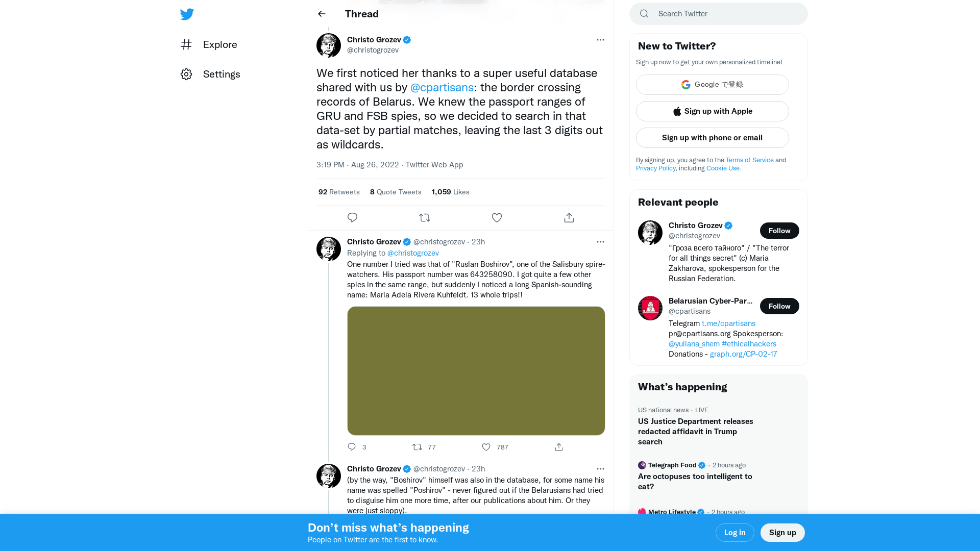
Task: Retweet the Ruslan Boshirov tweet
Action: click(x=417, y=447)
